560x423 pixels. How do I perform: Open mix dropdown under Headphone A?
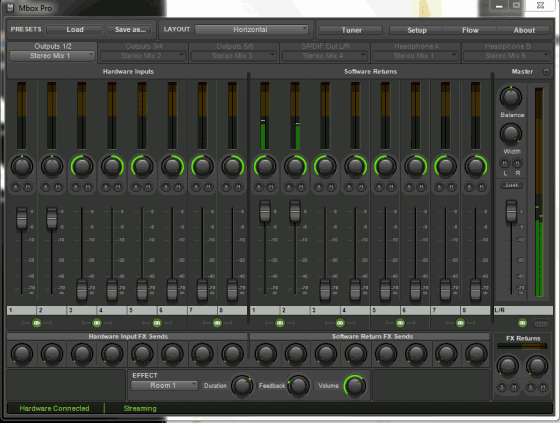tap(415, 56)
